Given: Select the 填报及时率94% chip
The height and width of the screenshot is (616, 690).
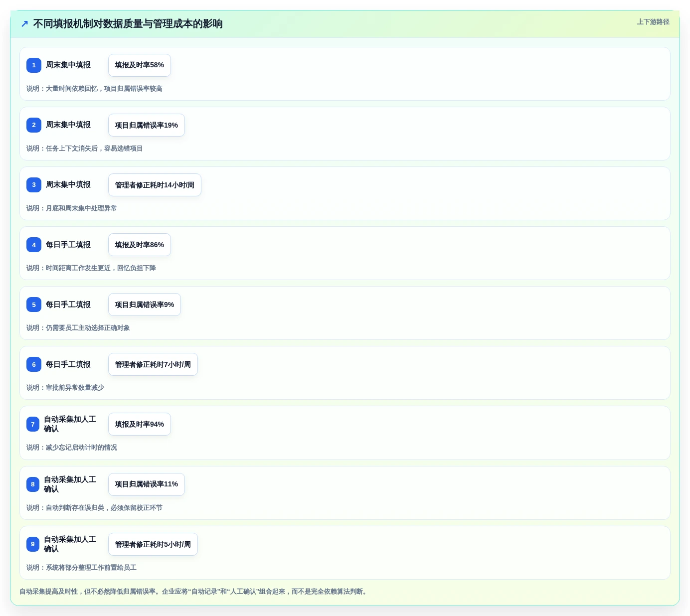Looking at the screenshot, I should click(x=140, y=424).
